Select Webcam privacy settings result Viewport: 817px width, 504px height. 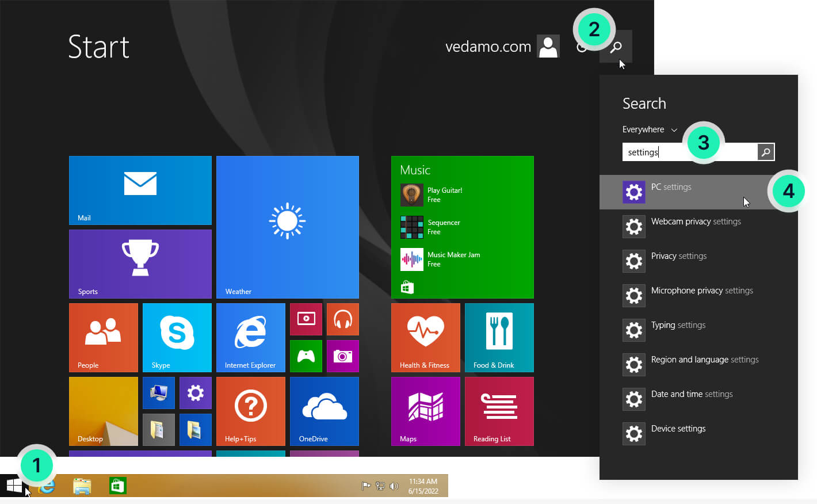[x=698, y=227]
